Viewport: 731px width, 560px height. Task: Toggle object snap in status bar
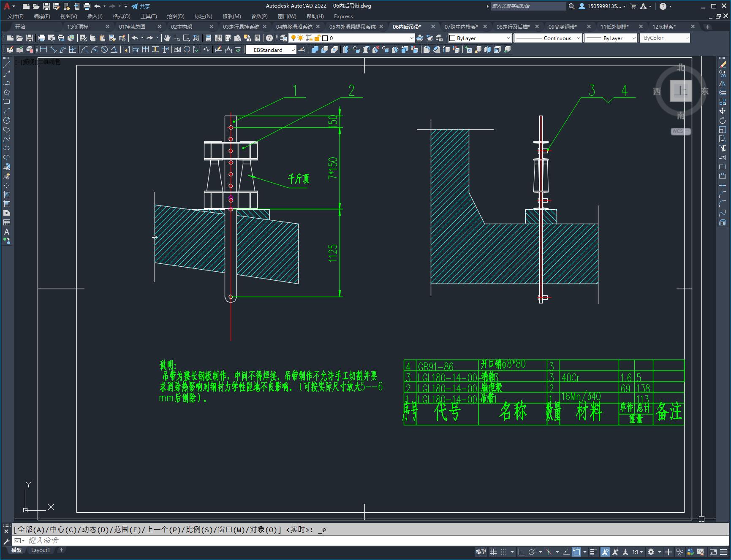pyautogui.click(x=576, y=552)
